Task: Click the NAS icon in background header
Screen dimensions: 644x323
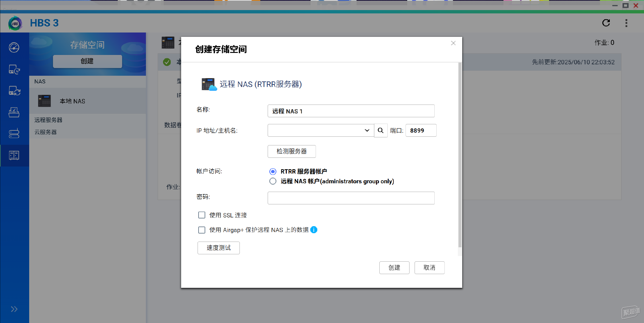Action: [x=168, y=43]
